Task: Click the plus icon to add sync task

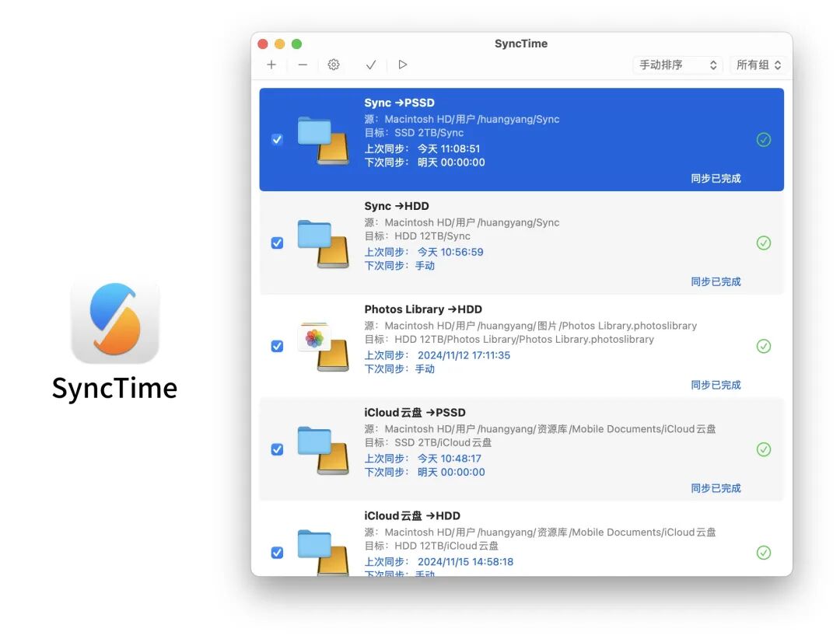Action: click(x=271, y=65)
